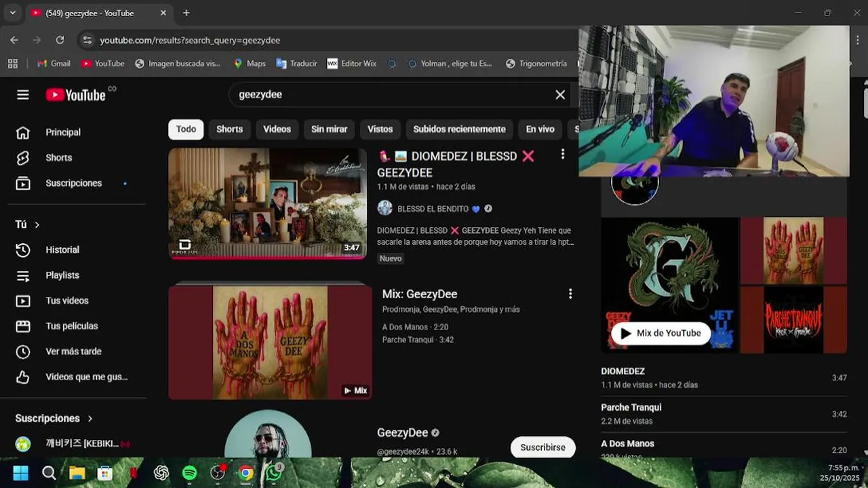The height and width of the screenshot is (488, 868).
Task: Open A Dos Manos in the right panel
Action: 724,449
